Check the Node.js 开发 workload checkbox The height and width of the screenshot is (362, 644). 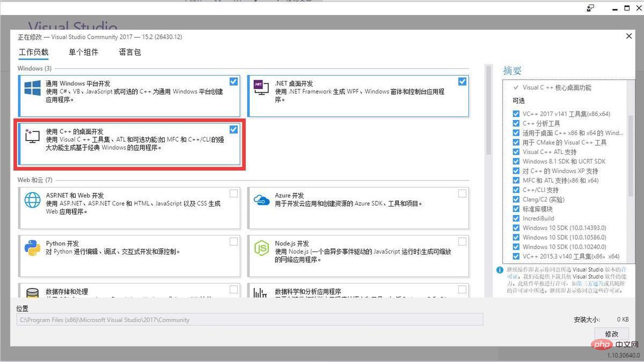pos(463,242)
